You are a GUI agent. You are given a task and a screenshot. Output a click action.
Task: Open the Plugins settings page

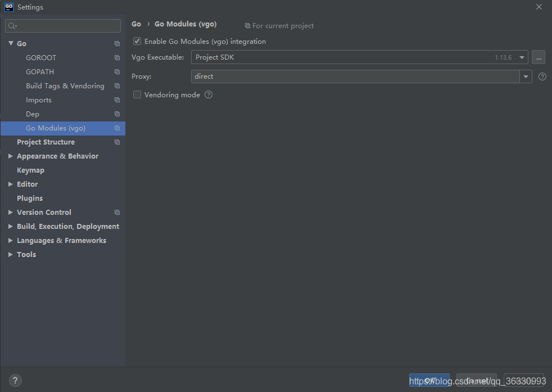pyautogui.click(x=30, y=199)
